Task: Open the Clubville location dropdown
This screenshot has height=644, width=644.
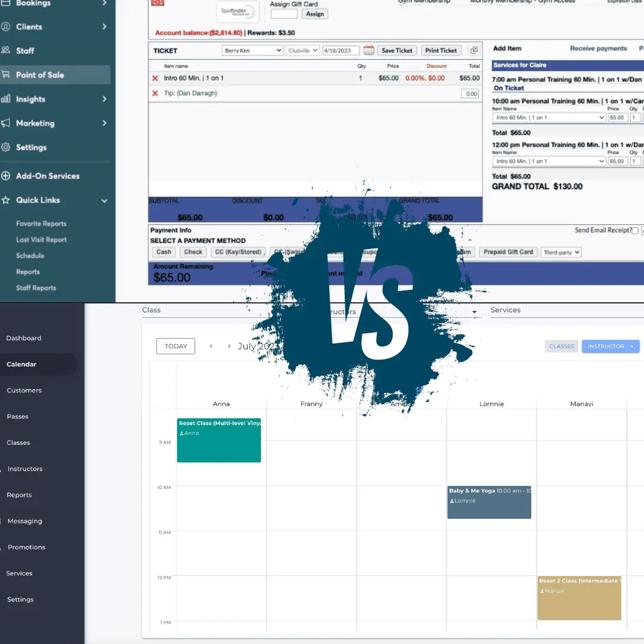Action: tap(302, 51)
